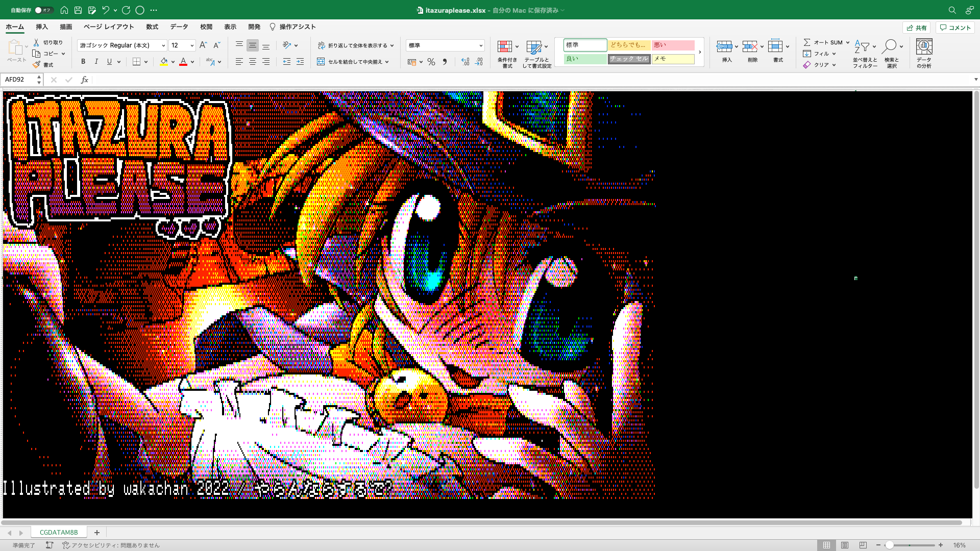Align text to top icon
980x551 pixels.
pyautogui.click(x=239, y=45)
